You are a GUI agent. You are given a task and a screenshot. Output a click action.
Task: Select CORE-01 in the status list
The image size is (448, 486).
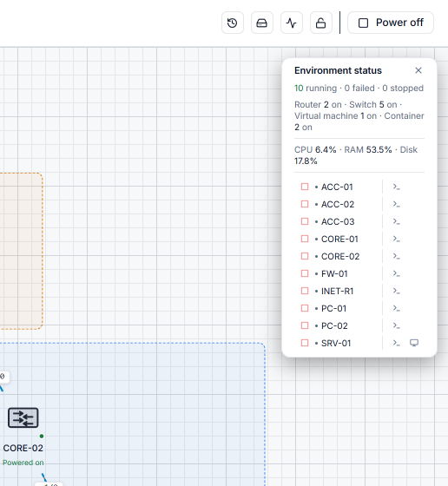pyautogui.click(x=339, y=239)
